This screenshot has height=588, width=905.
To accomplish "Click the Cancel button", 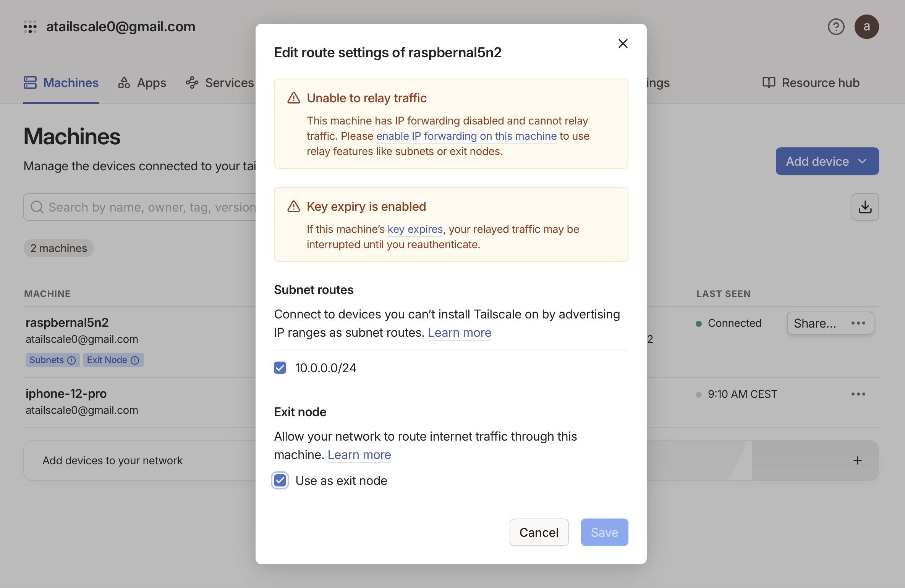I will point(539,532).
